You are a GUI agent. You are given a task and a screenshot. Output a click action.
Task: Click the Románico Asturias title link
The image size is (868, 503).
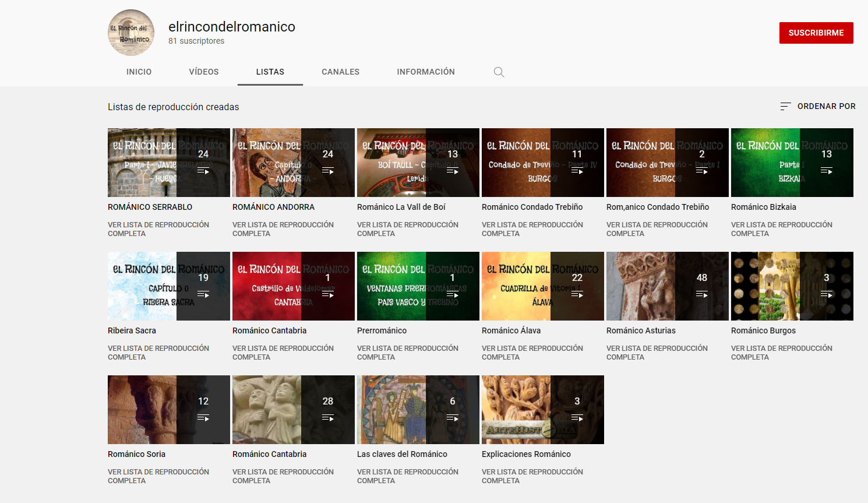pyautogui.click(x=641, y=330)
